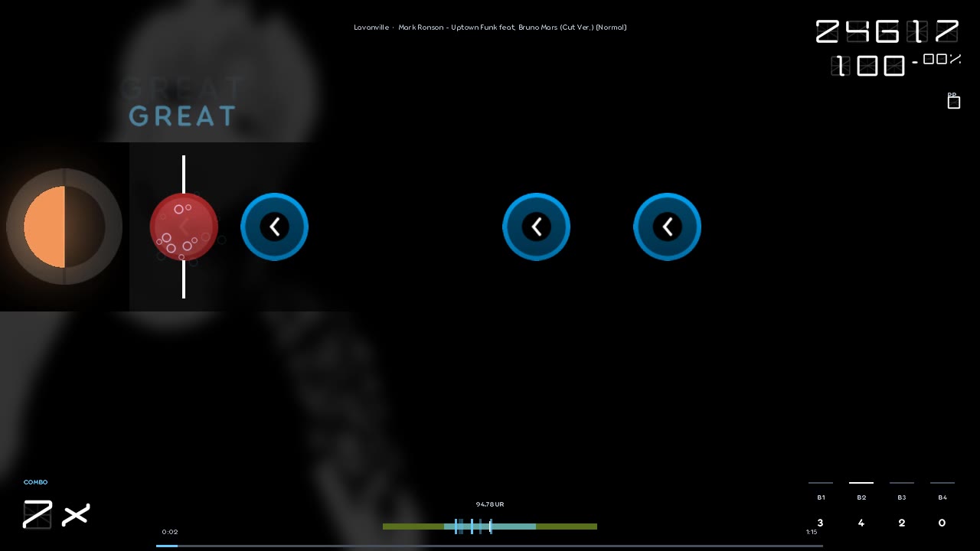Click the COMBO label
The width and height of the screenshot is (980, 551).
(35, 482)
